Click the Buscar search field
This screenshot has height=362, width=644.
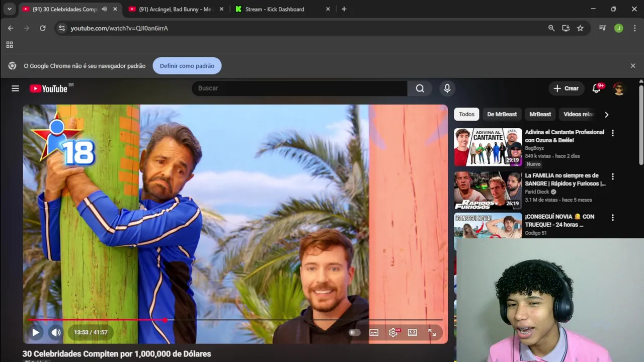[x=299, y=88]
